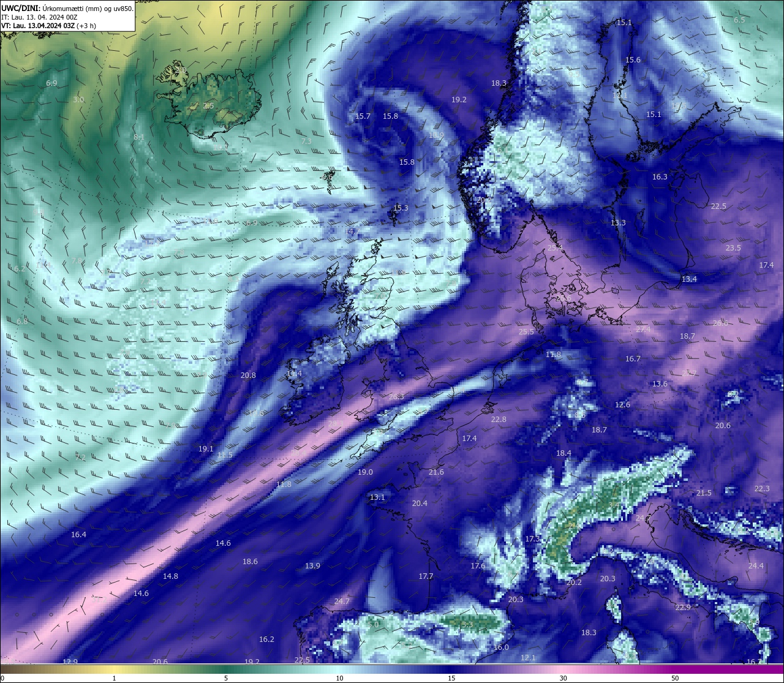The image size is (784, 683).
Task: Select the 16.0 value label
Action: (501, 647)
